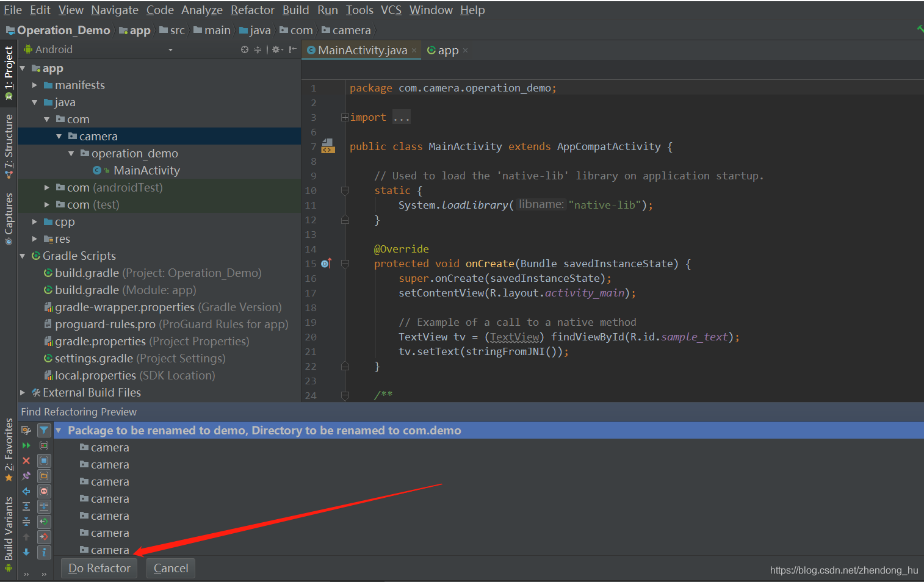Show more left-column preview toolbar actions chevron
Screen dimensions: 924x582
coord(26,573)
